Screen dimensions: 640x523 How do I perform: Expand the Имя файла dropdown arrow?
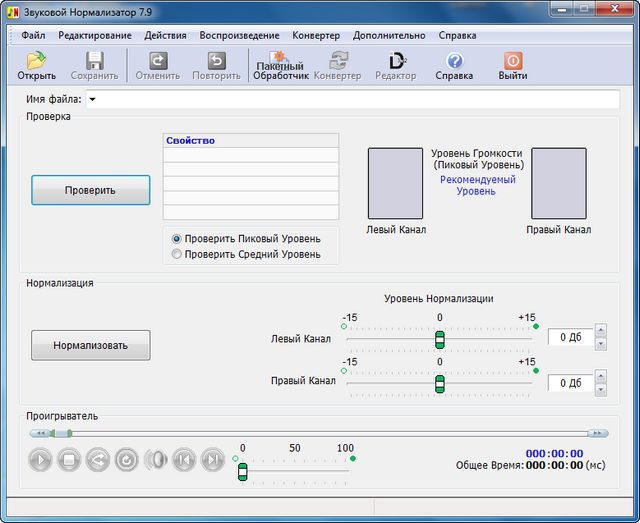pos(91,99)
